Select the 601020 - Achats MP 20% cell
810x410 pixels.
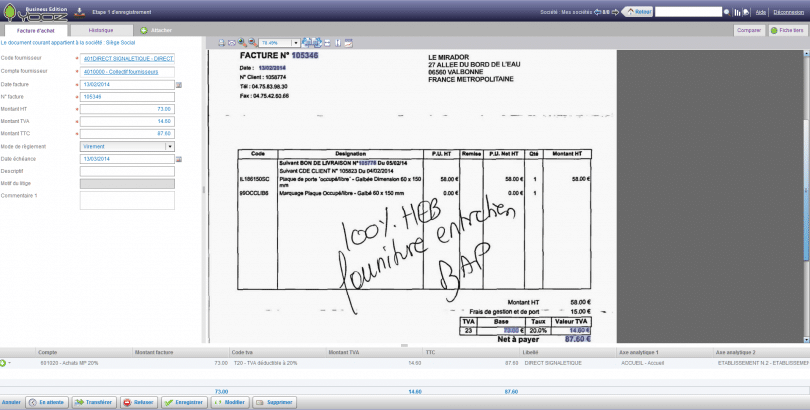[x=69, y=363]
